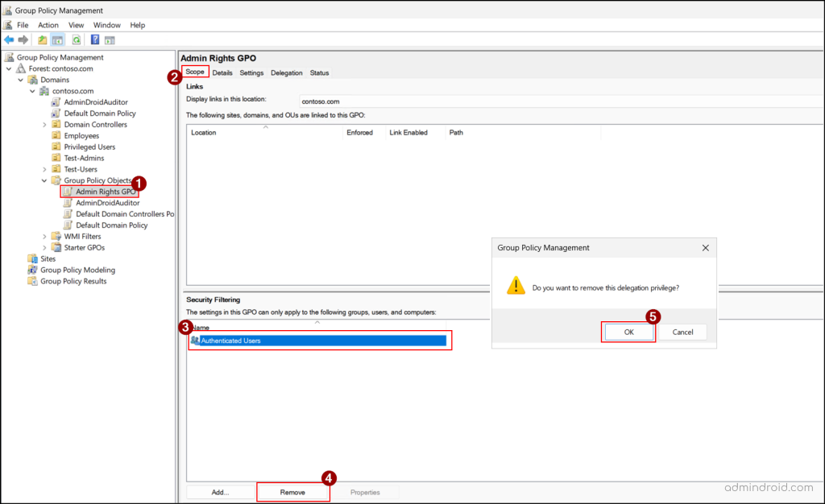
Task: Open Help using the toolbar question mark icon
Action: tap(95, 39)
